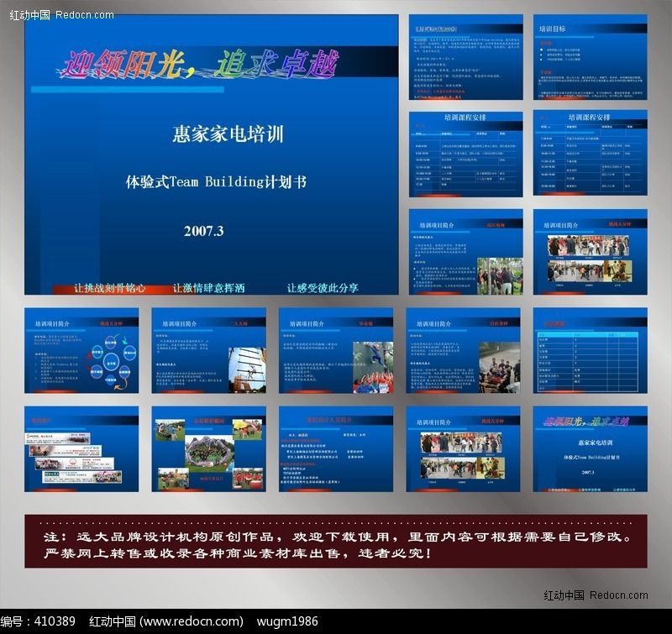Click the rope ladder photo inside its slide
The height and width of the screenshot is (634, 672).
[247, 369]
